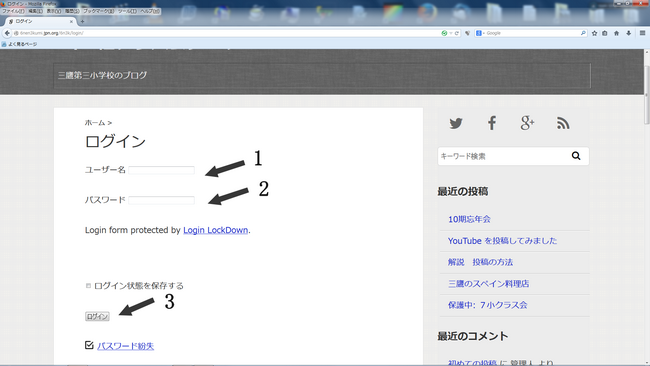Close the ログイン tab

click(x=71, y=21)
